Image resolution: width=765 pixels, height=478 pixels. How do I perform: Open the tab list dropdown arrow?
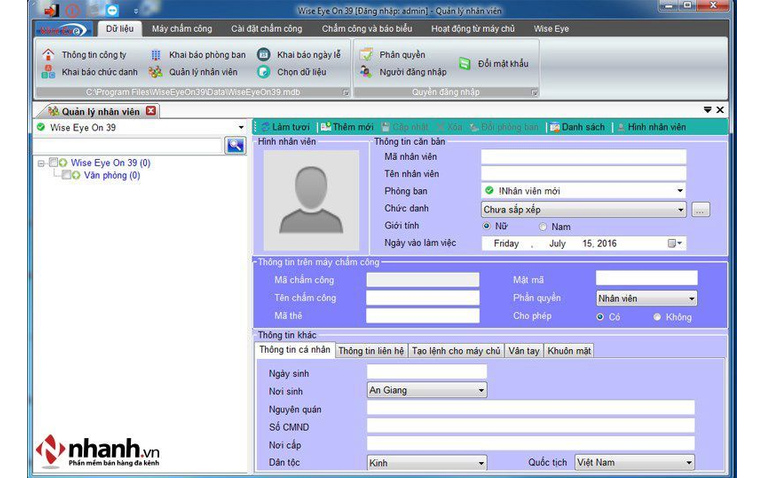click(x=707, y=110)
